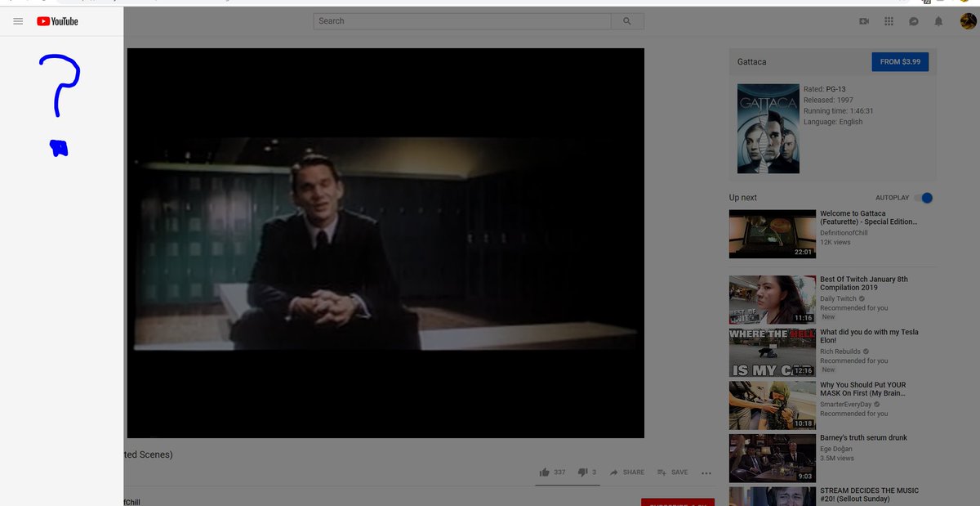Open the Why You Should Put YOUR MASK On First title
The width and height of the screenshot is (980, 506).
point(863,389)
